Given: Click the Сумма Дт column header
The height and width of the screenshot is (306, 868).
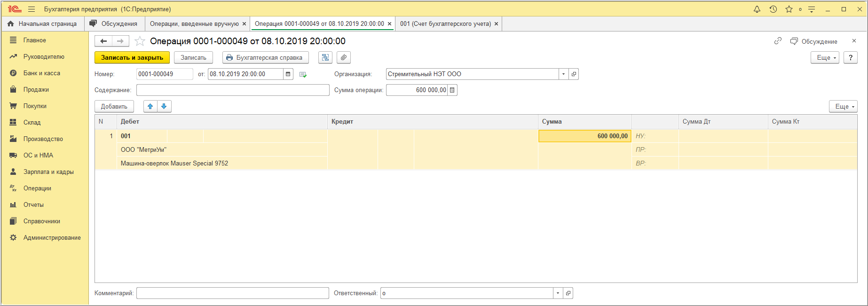Looking at the screenshot, I should tap(723, 121).
